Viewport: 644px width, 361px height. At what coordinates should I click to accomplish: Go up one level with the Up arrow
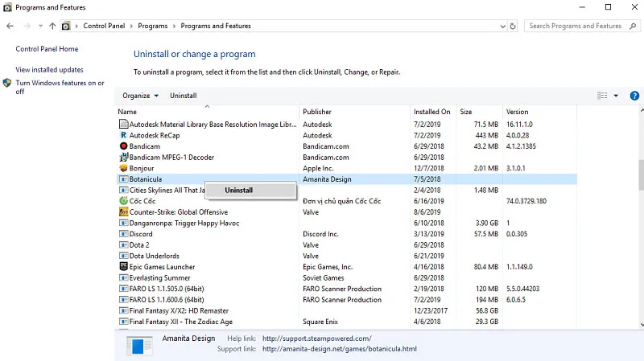(x=52, y=26)
